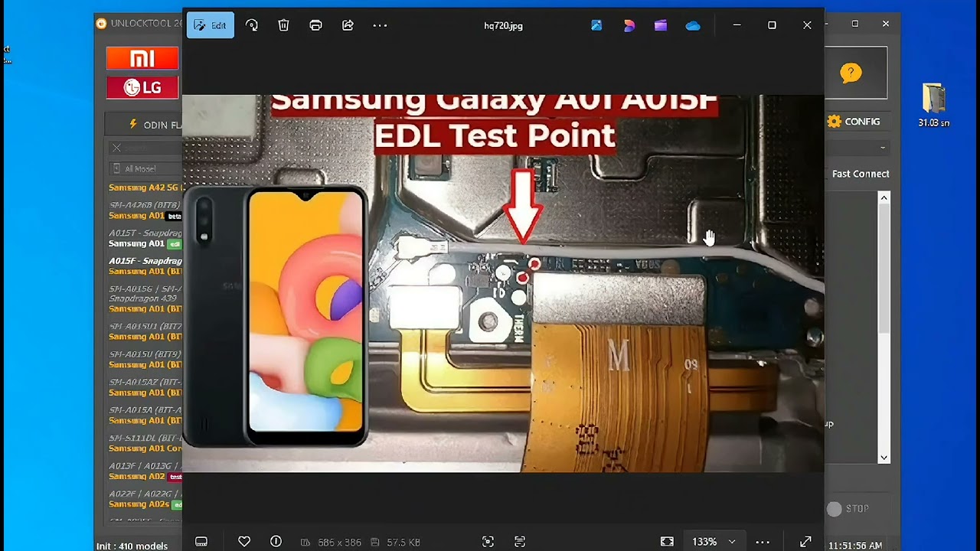Viewport: 980px width, 551px height.
Task: Expand dropdown below CONFIG in UnlockTool
Action: click(x=883, y=148)
